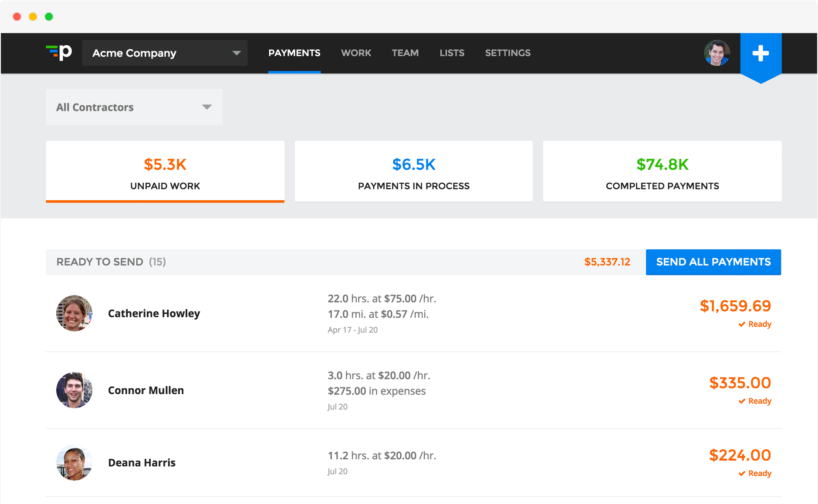Click the 17.0 mi. at $0.57 line
This screenshot has width=818, height=504.
pos(378,314)
